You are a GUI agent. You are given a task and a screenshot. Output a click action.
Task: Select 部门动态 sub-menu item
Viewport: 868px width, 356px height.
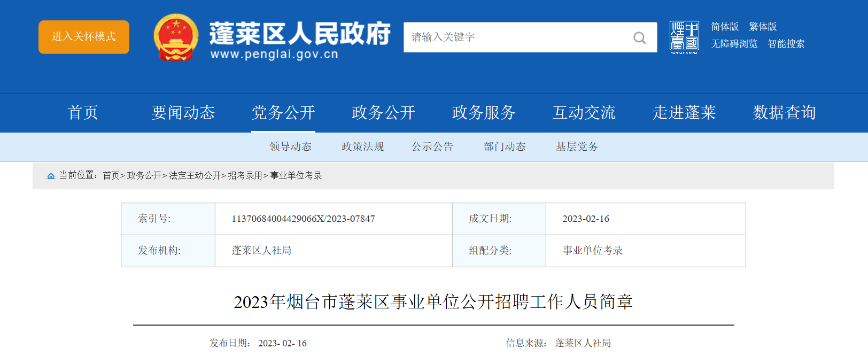pos(505,146)
